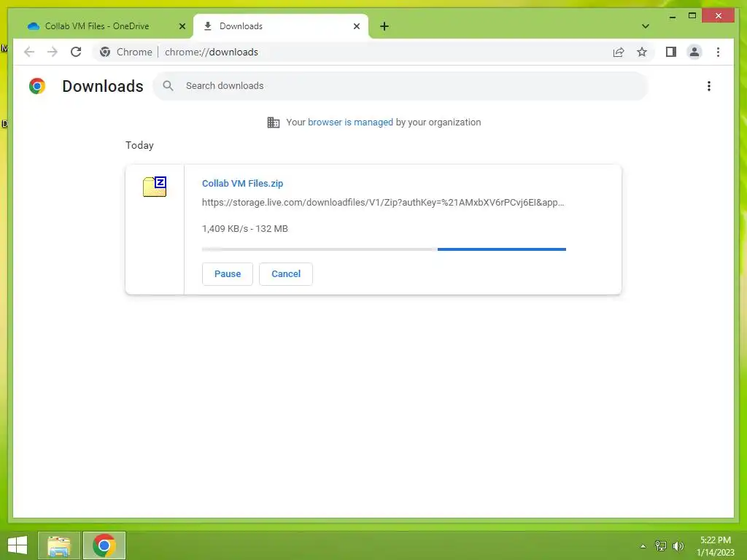Click the storage.live.com download URL
The width and height of the screenshot is (747, 560).
point(383,203)
